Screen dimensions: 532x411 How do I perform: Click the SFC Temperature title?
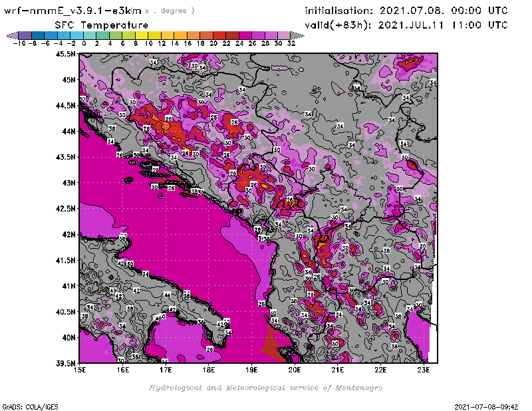point(100,25)
